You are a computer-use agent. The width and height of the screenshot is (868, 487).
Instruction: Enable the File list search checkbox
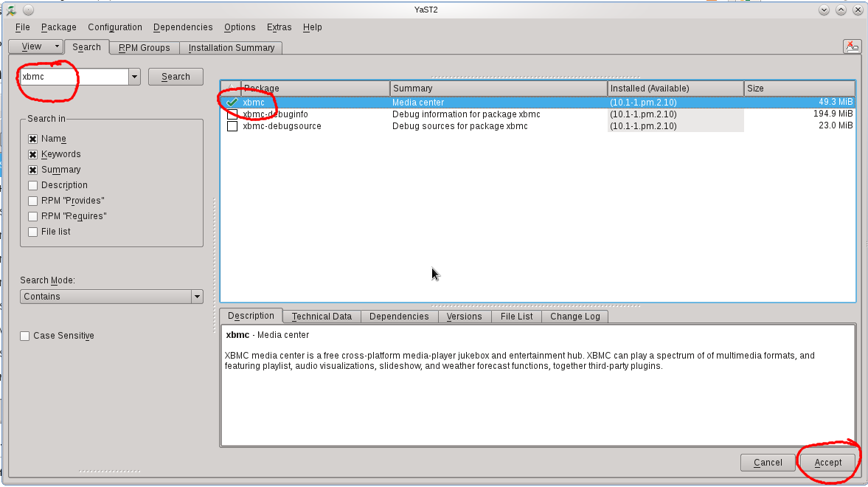pyautogui.click(x=32, y=232)
